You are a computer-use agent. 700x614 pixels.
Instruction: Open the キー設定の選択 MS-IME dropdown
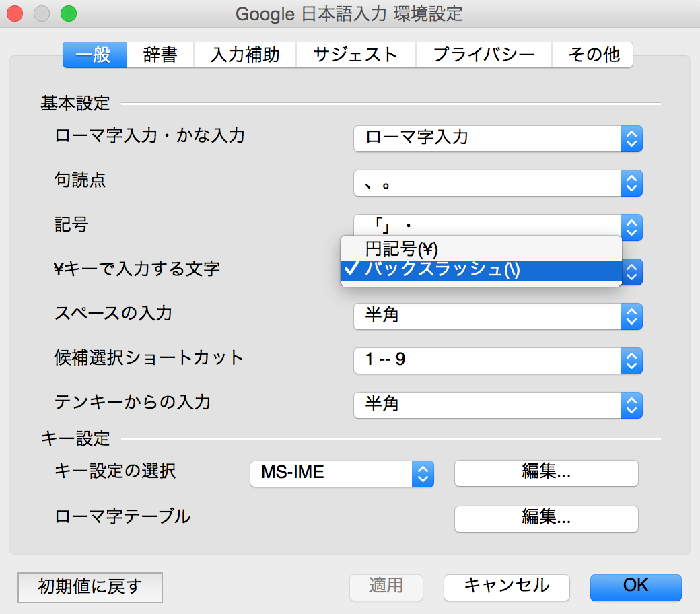[342, 473]
